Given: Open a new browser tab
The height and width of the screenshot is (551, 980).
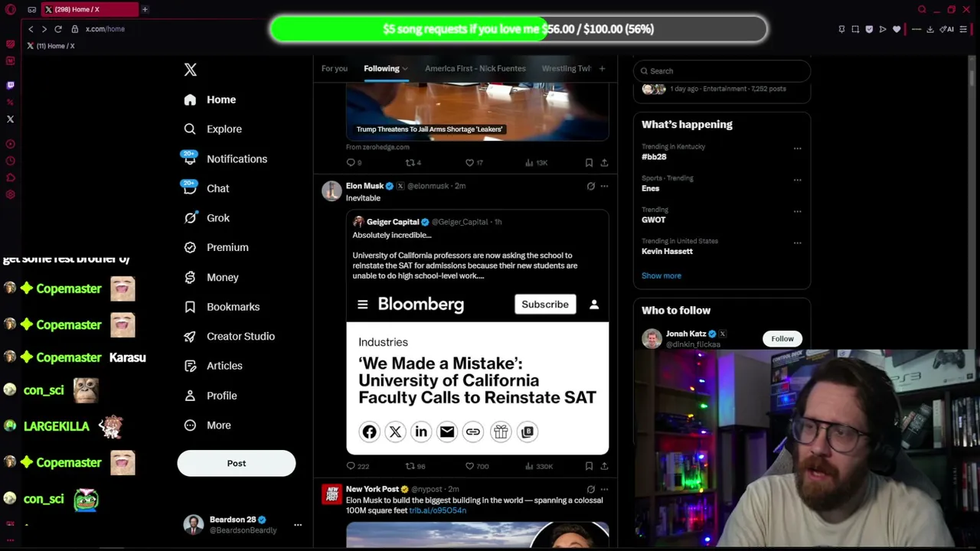Looking at the screenshot, I should [145, 9].
